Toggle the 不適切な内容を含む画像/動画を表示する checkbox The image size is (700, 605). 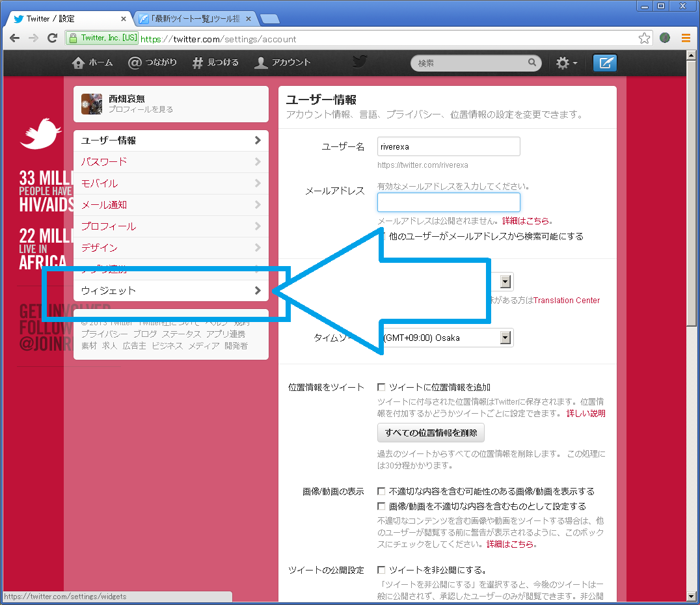pyautogui.click(x=381, y=491)
